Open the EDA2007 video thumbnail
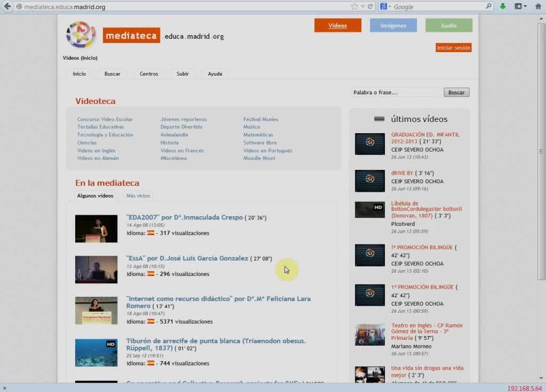The width and height of the screenshot is (546, 392). pyautogui.click(x=96, y=228)
